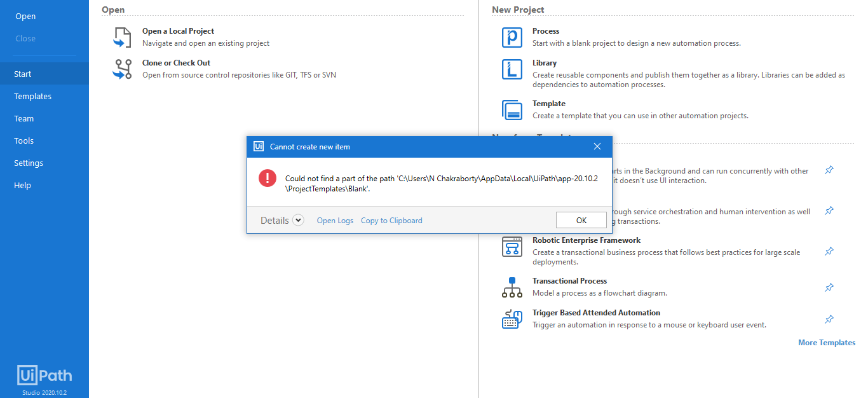Click OK in the error dialog
Screen dimensions: 868x398
click(581, 220)
